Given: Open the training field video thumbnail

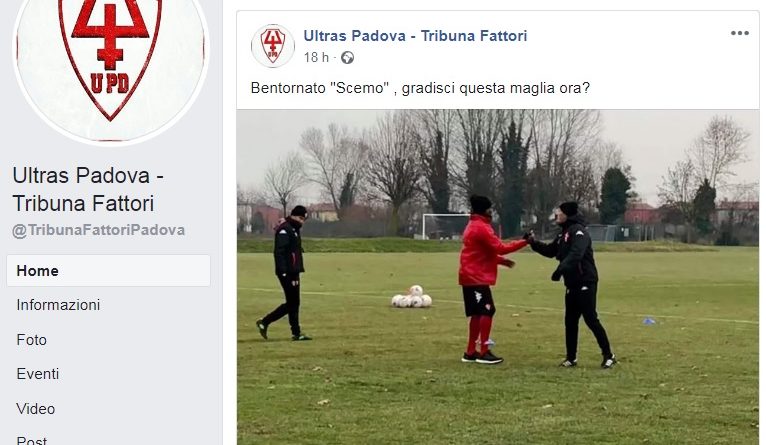Looking at the screenshot, I should tap(498, 277).
